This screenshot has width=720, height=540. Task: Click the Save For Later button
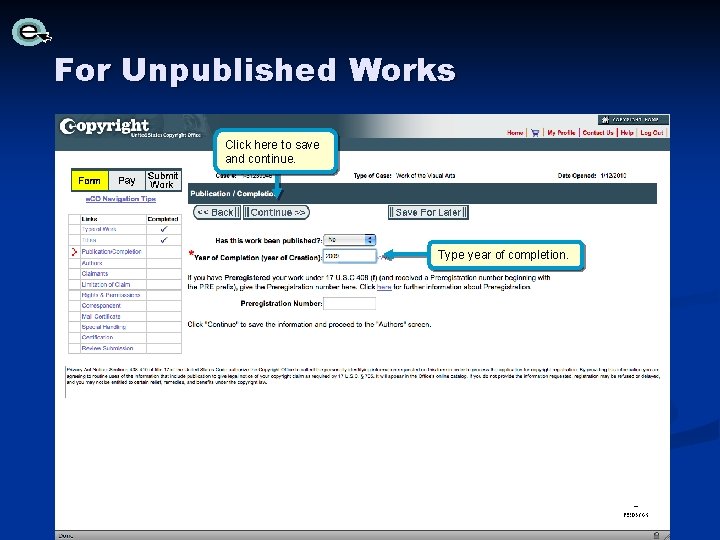(x=428, y=212)
